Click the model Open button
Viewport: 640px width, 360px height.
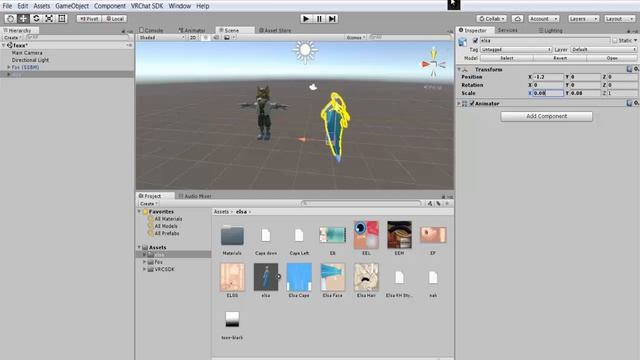pos(612,58)
